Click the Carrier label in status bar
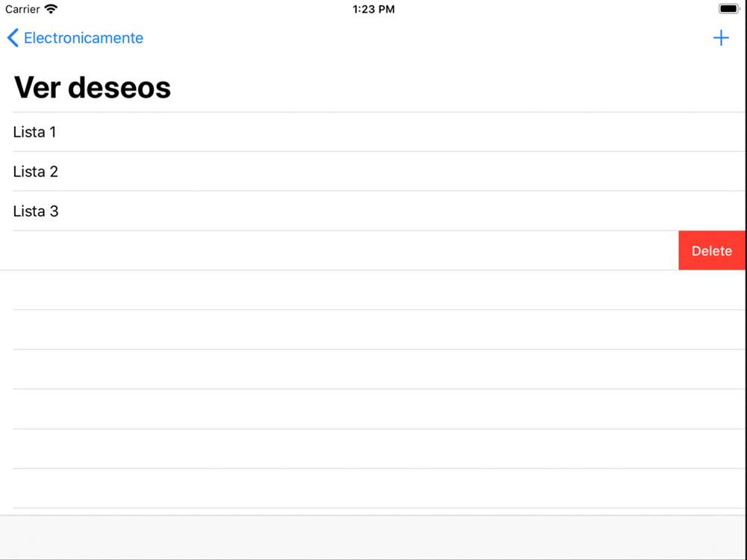Image resolution: width=747 pixels, height=560 pixels. point(22,9)
